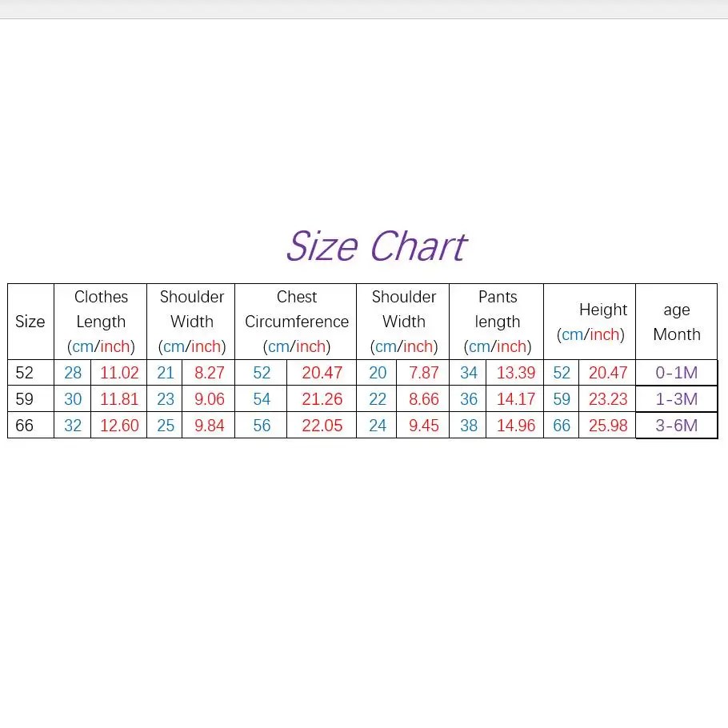
Task: Click the 14.96 pants length value
Action: (x=515, y=426)
